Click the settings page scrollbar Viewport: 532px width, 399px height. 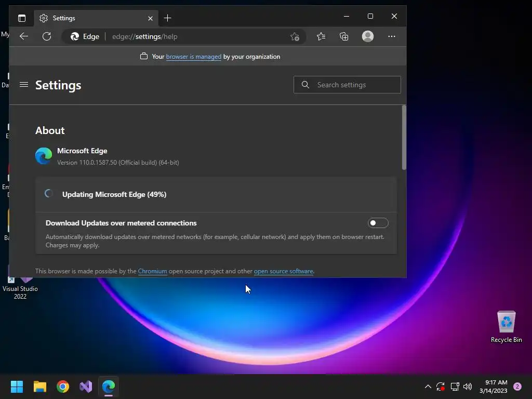pyautogui.click(x=404, y=137)
